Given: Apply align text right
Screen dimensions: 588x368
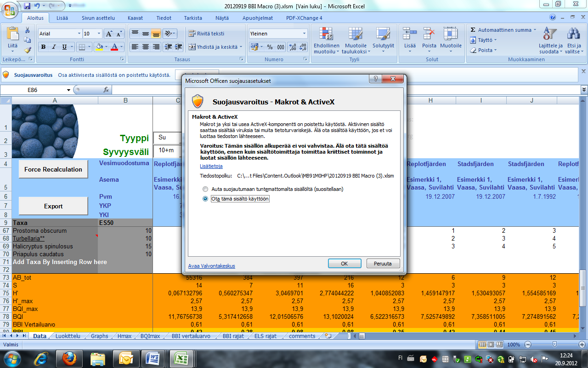Looking at the screenshot, I should click(x=156, y=47).
